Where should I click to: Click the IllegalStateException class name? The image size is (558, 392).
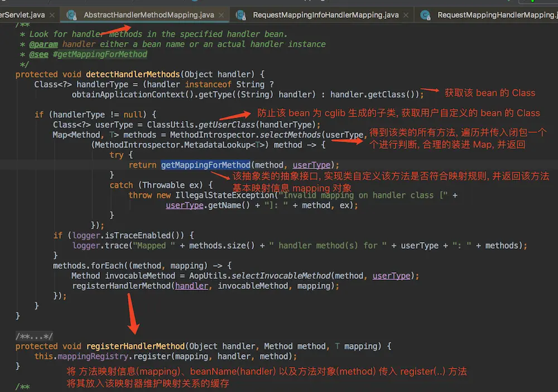224,195
